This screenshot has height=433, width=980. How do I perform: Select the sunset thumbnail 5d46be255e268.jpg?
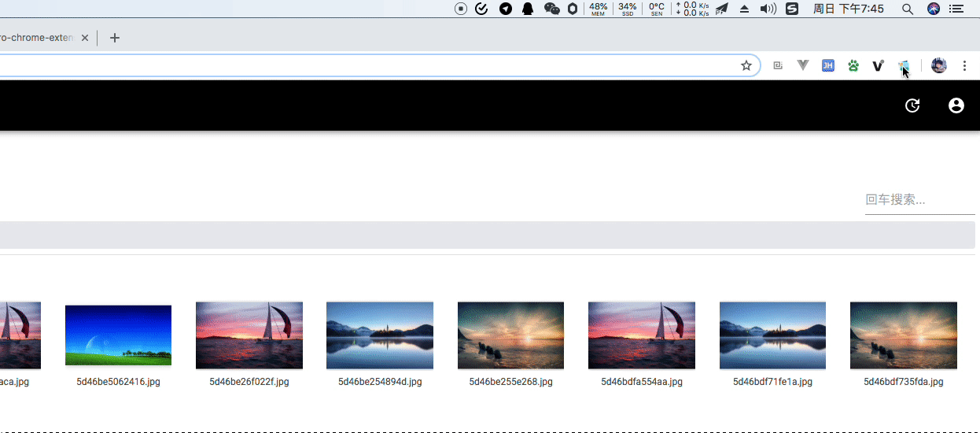[511, 335]
